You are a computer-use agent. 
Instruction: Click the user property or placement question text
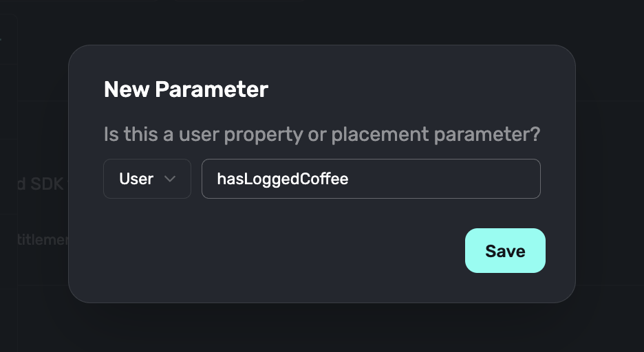321,134
